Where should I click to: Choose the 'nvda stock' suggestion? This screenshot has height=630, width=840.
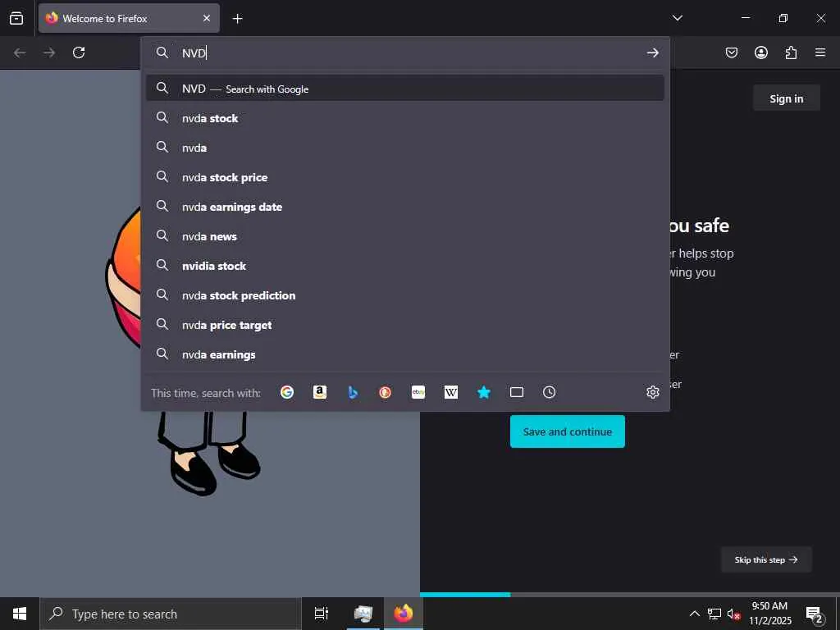[405, 118]
